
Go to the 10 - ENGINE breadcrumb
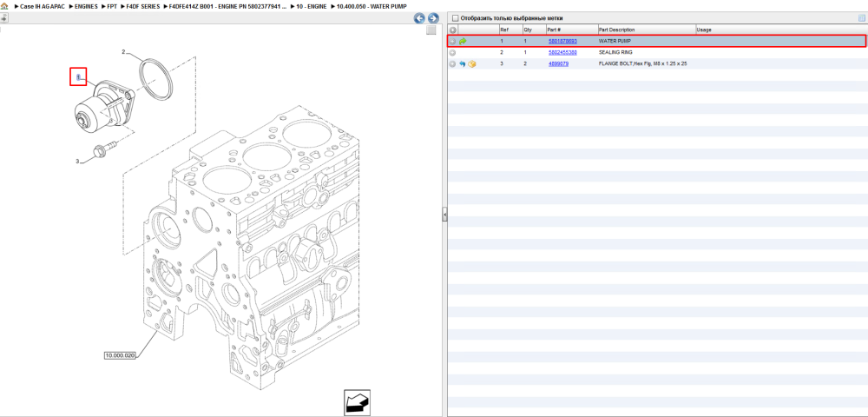(x=311, y=6)
